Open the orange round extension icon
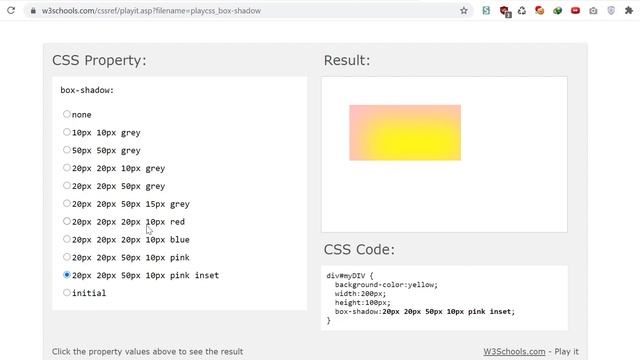640x360 pixels. pos(540,11)
